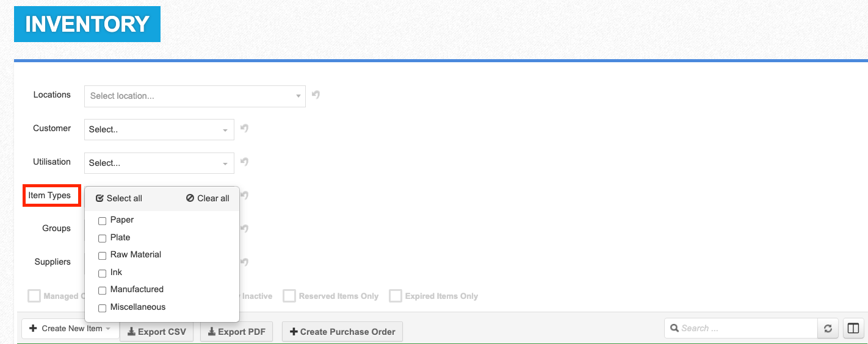Open the Create New Item dropdown

70,328
